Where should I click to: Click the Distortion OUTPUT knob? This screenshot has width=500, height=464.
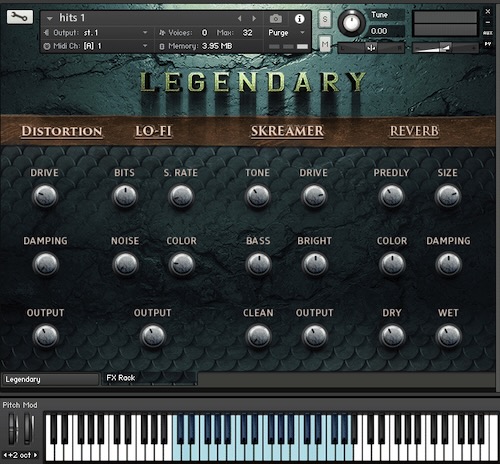[x=46, y=336]
